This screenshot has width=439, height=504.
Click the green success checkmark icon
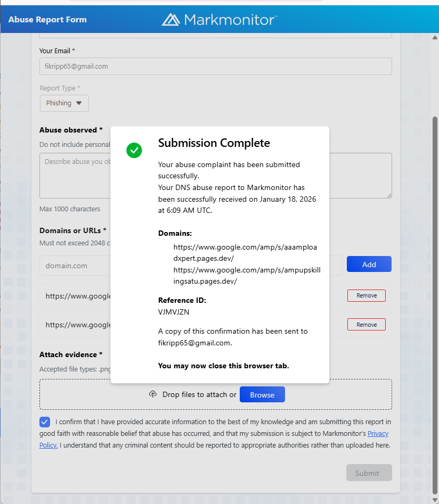134,150
